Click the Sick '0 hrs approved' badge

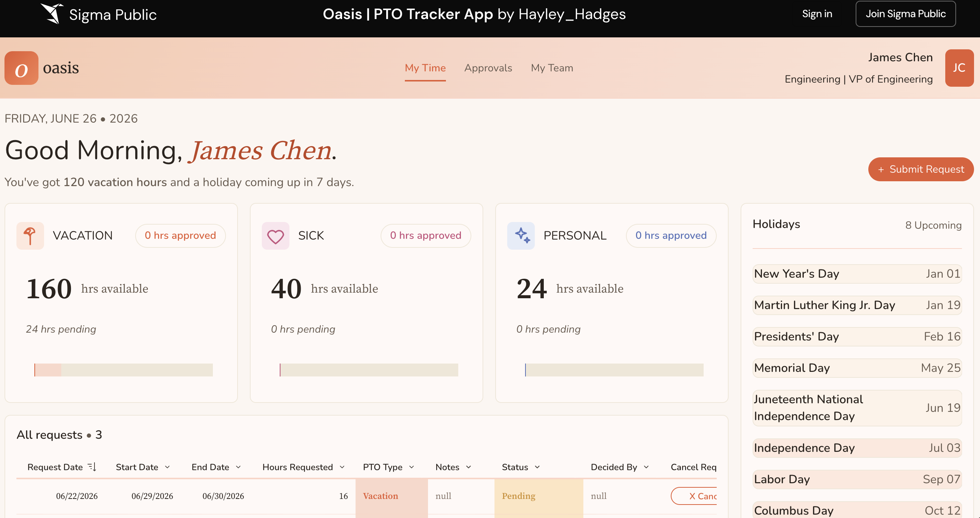pyautogui.click(x=426, y=235)
